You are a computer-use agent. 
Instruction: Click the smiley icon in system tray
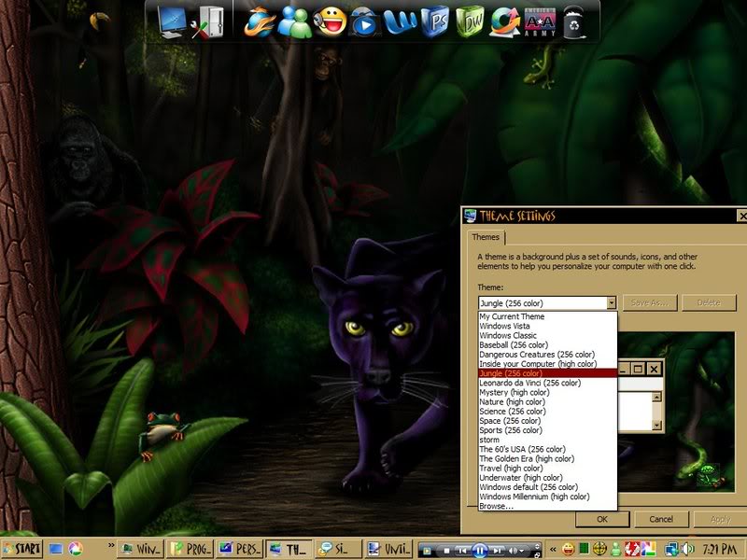pos(569,549)
